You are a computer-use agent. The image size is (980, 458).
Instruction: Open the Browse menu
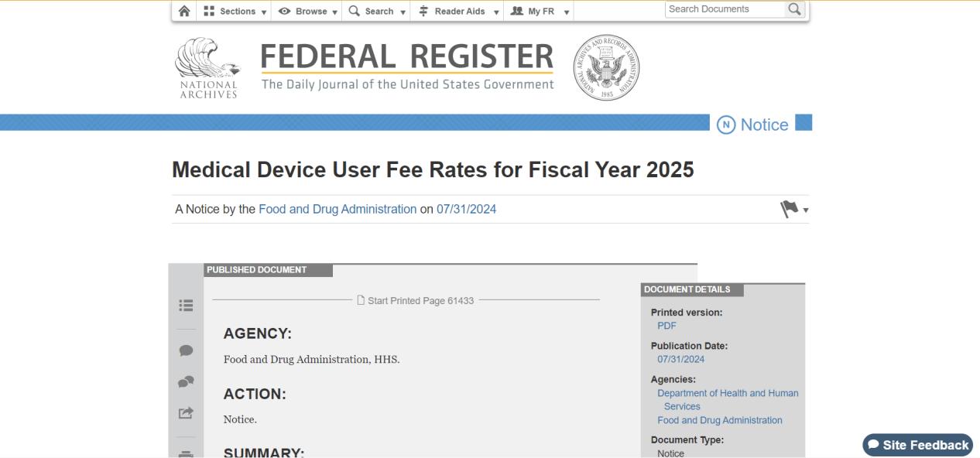point(307,11)
